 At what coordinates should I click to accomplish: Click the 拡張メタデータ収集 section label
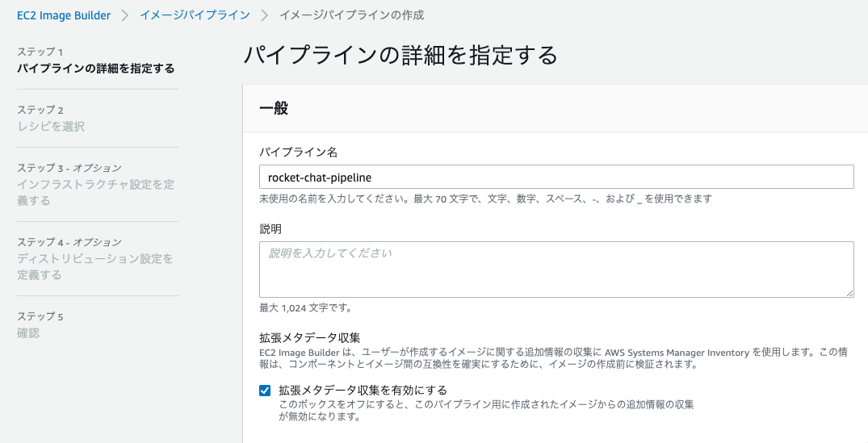(x=310, y=337)
